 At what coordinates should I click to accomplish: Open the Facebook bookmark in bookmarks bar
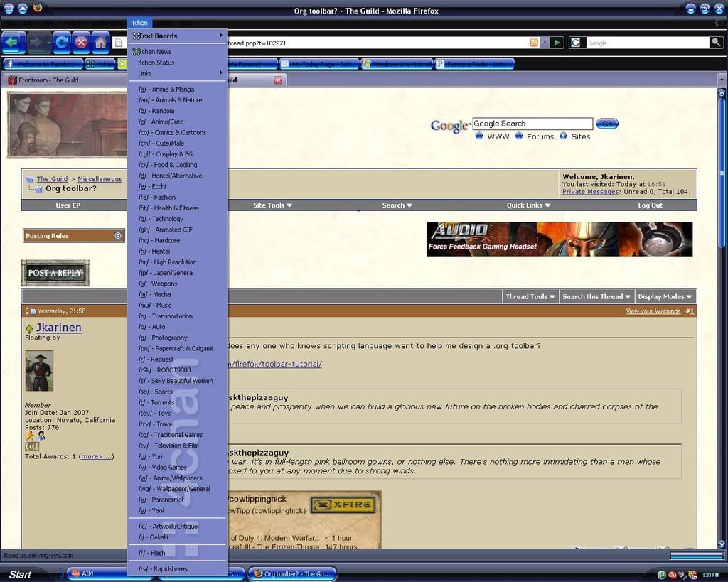pyautogui.click(x=43, y=63)
